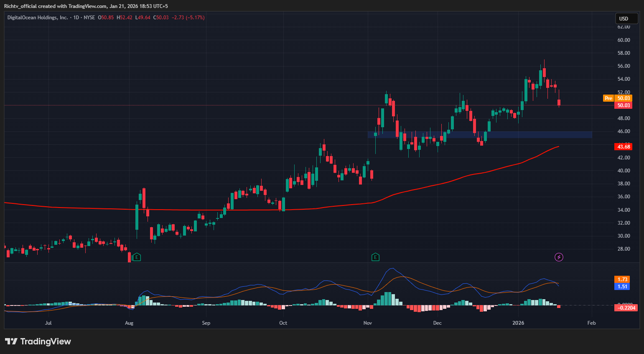Click the 2026 label on the time axis
Viewport: 644px width, 354px height.
point(518,323)
